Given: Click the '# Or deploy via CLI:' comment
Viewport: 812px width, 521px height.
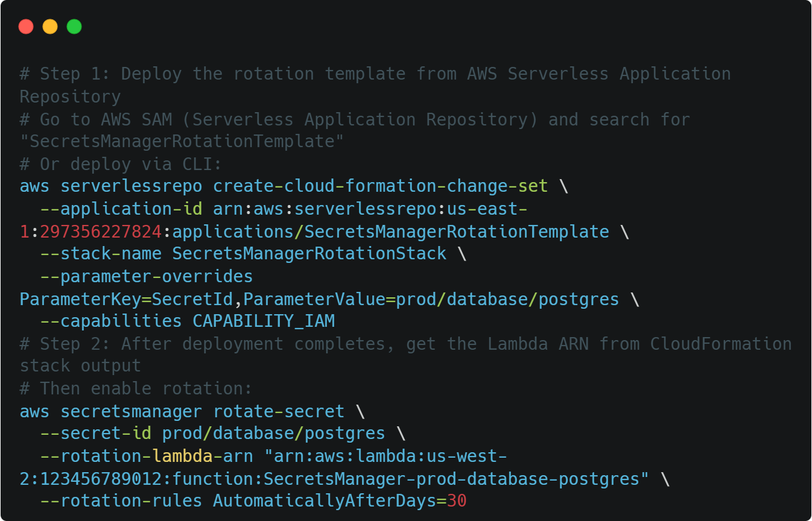Looking at the screenshot, I should 121,164.
